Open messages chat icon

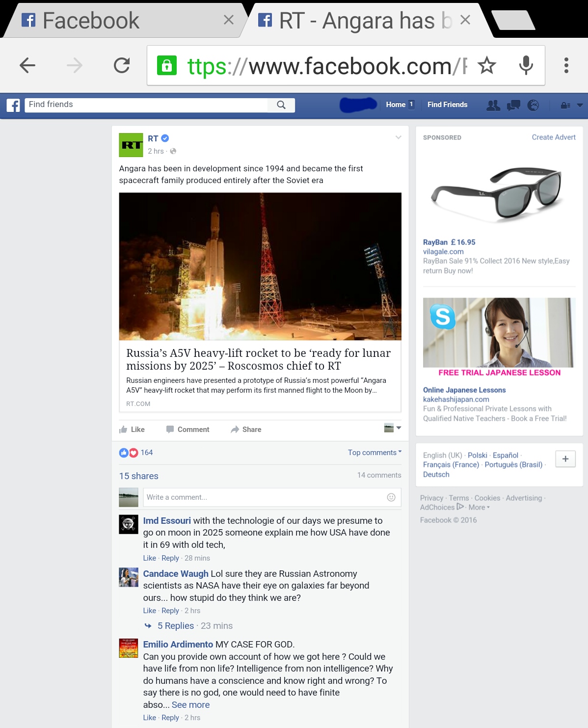coord(513,105)
